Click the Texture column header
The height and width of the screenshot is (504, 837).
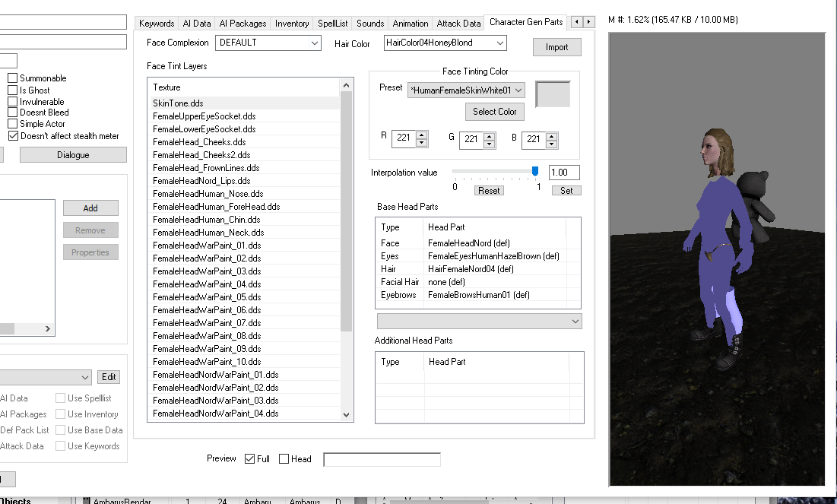tap(244, 87)
